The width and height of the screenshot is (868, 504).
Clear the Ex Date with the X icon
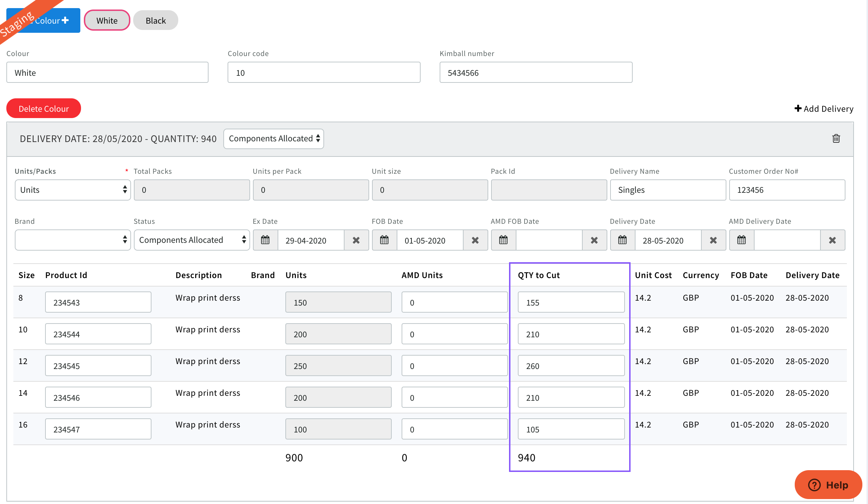[x=356, y=240]
